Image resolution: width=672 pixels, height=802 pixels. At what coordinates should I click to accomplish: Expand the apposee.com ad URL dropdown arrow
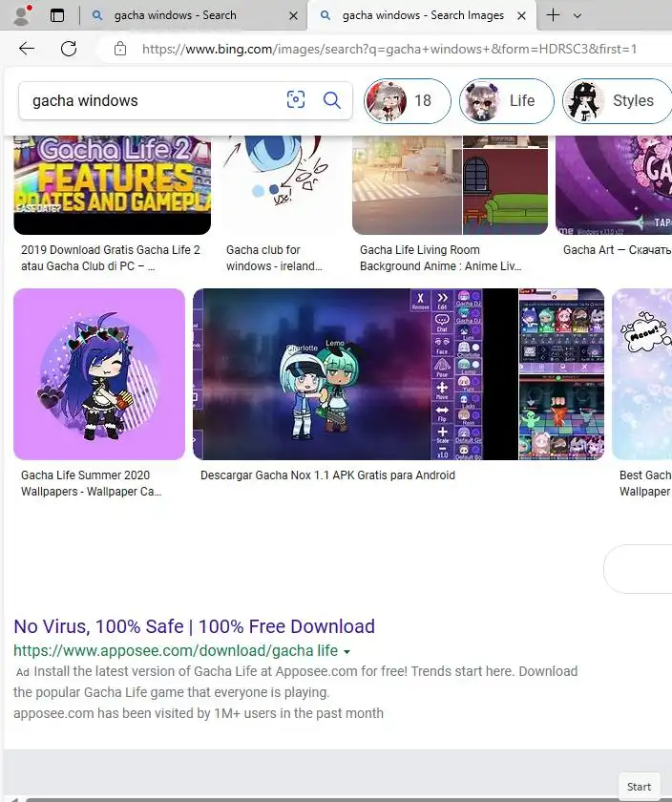pyautogui.click(x=347, y=651)
